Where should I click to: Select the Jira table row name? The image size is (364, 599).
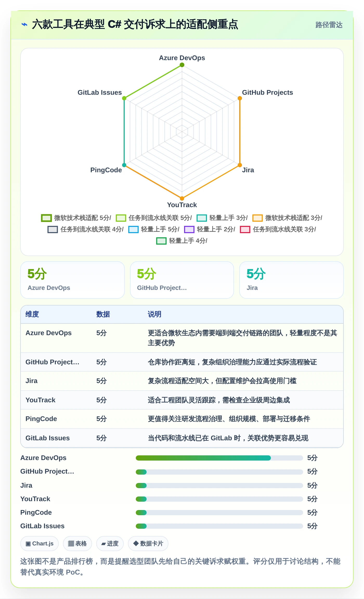pos(31,381)
